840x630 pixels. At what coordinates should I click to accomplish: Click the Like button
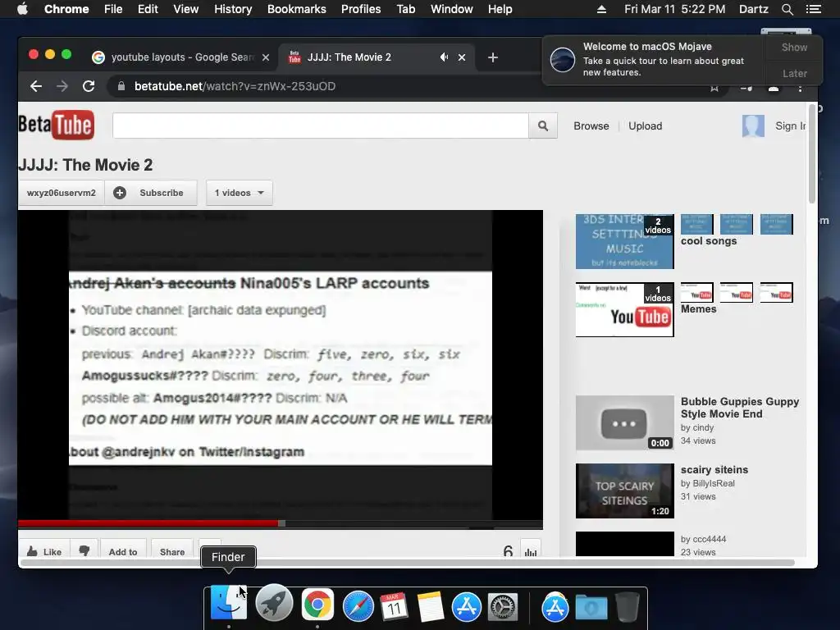pos(44,551)
